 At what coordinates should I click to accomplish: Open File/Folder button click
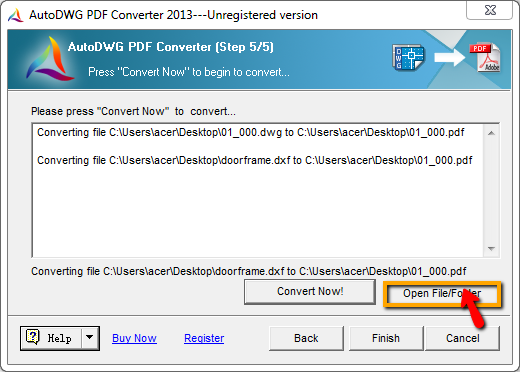442,294
